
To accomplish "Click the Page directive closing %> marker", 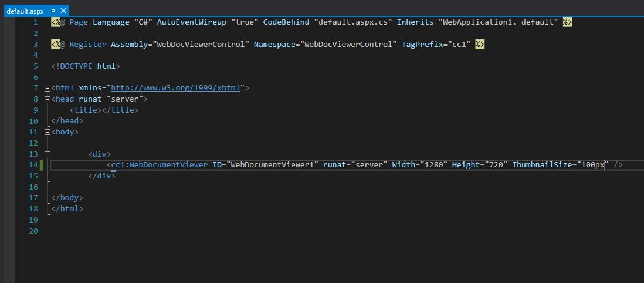I will [x=567, y=22].
